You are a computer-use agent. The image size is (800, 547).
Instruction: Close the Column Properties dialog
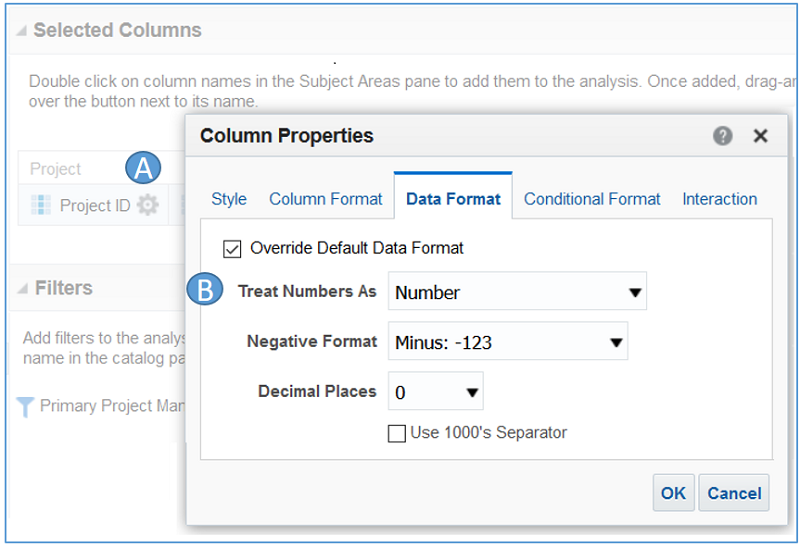tap(760, 136)
